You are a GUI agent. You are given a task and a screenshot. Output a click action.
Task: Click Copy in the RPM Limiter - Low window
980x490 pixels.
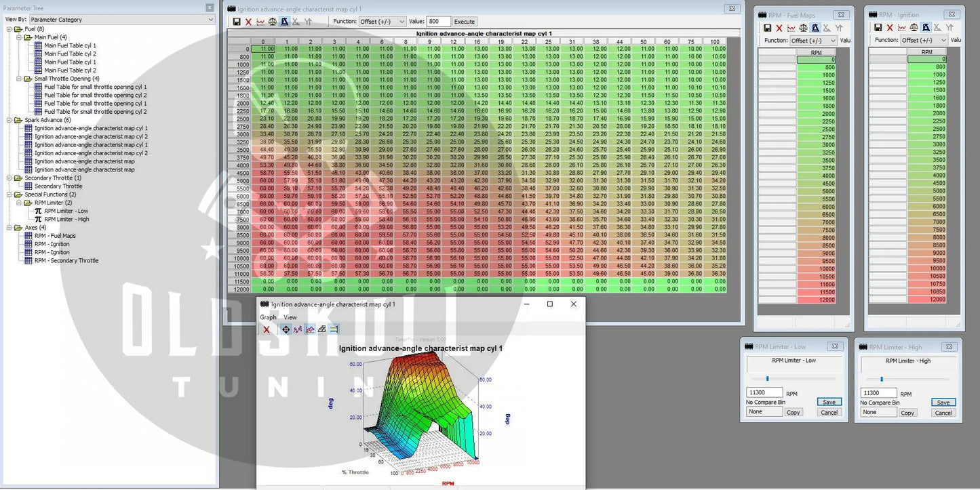click(793, 412)
